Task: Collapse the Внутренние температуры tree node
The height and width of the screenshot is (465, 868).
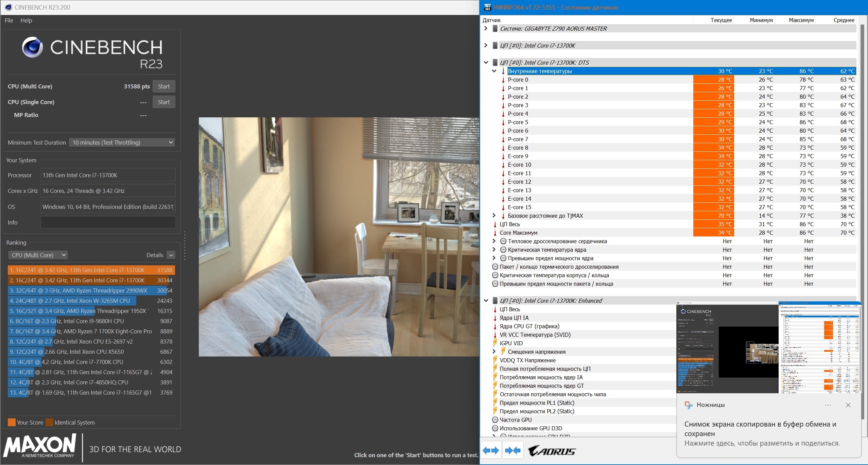Action: 494,71
